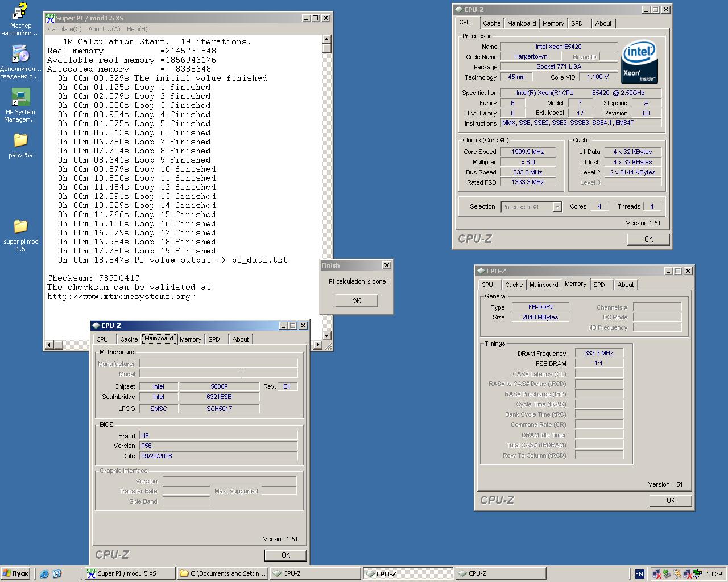Click the LPCIO model SCH5017
This screenshot has height=582, width=728.
(219, 409)
